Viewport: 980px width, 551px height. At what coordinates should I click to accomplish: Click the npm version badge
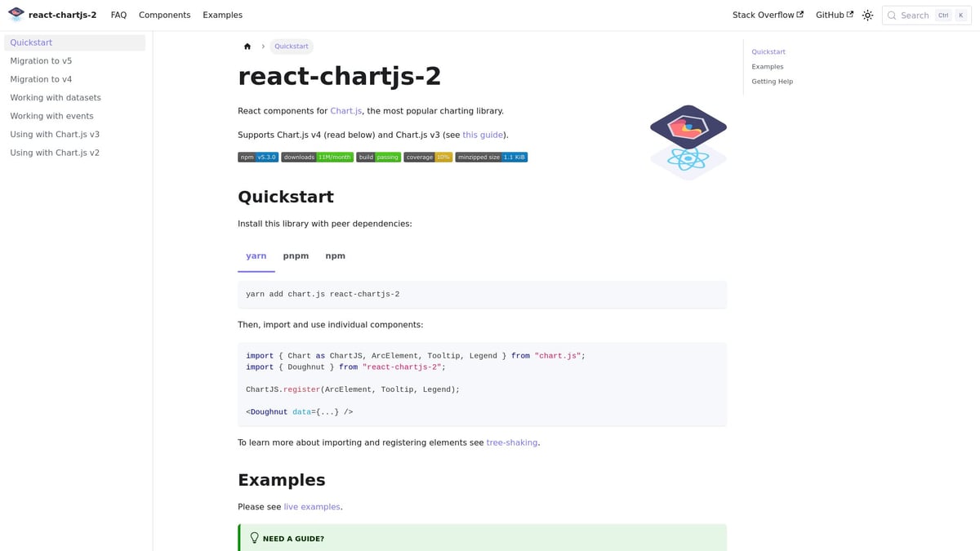258,157
